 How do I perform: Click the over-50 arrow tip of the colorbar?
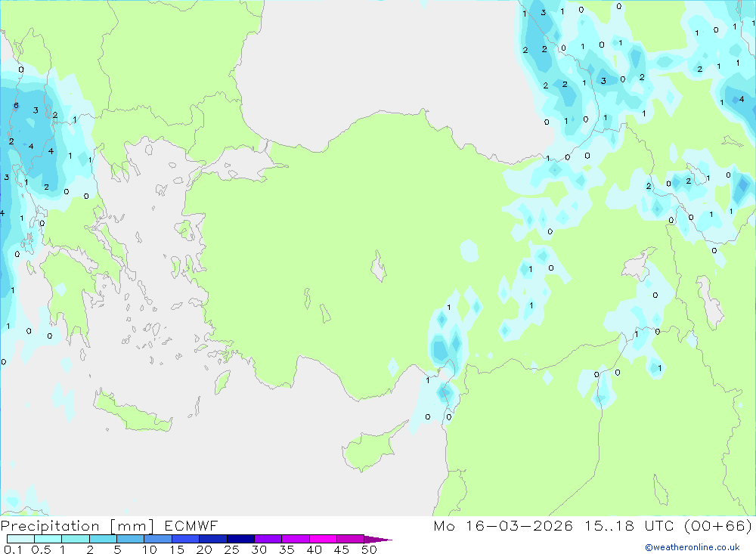point(379,540)
